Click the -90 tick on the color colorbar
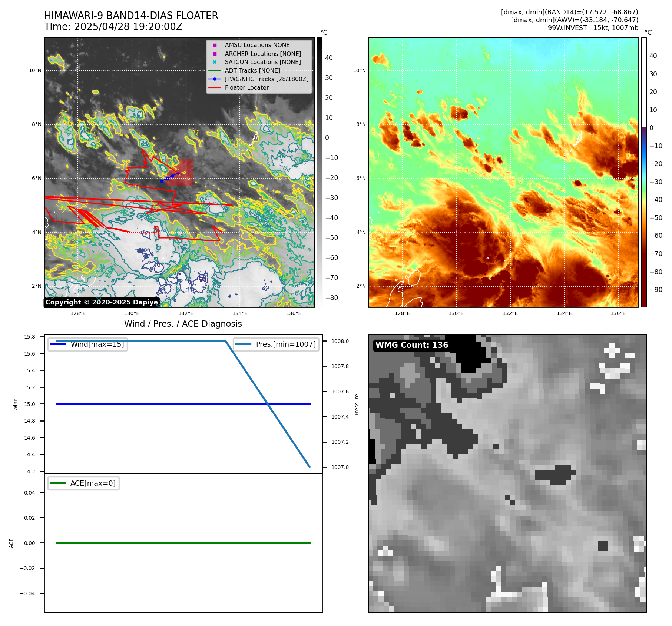672x626 pixels. coord(656,290)
